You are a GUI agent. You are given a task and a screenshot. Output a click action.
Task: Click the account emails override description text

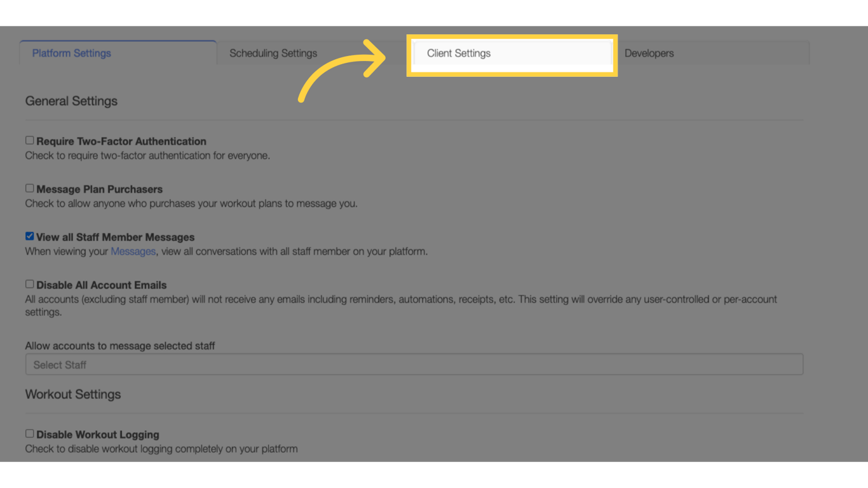(400, 299)
